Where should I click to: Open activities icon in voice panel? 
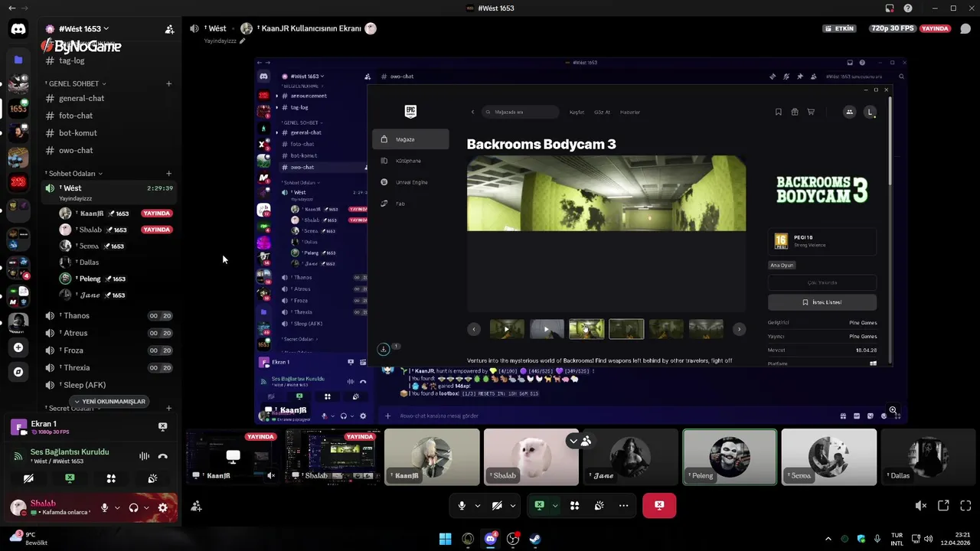[111, 478]
